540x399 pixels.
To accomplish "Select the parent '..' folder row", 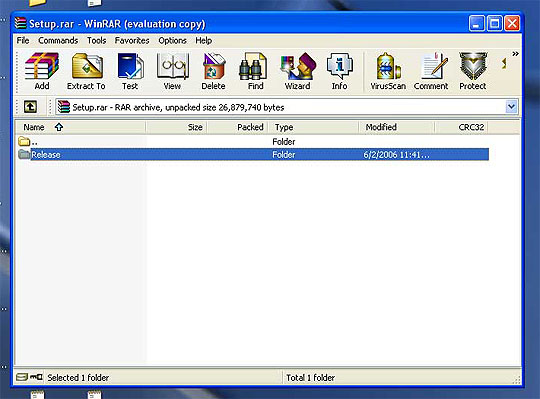I will (x=252, y=141).
